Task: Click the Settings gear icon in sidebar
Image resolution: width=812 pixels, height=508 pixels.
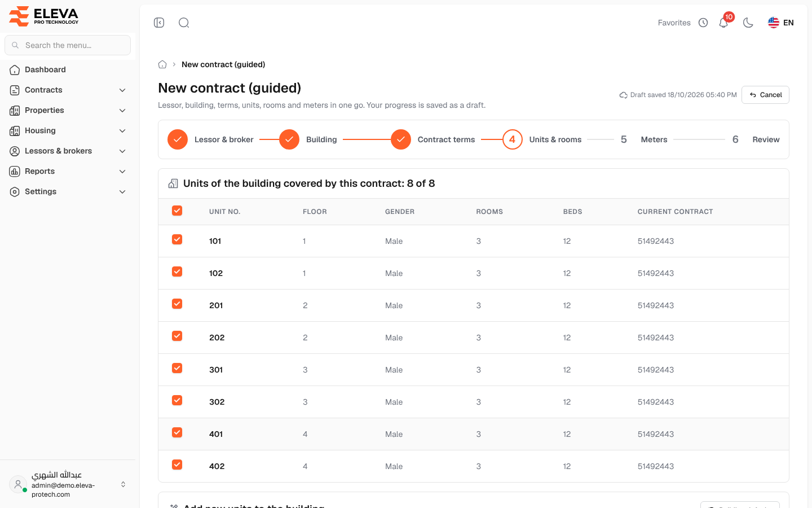Action: [15, 192]
